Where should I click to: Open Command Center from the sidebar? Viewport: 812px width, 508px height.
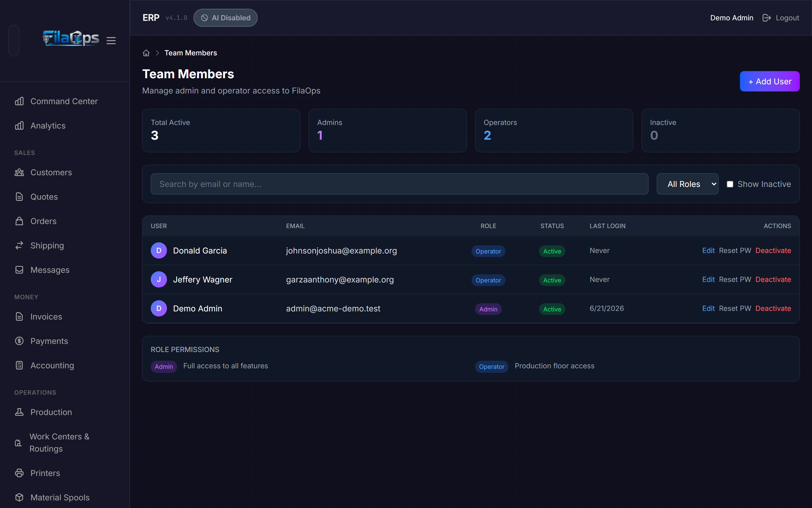[65, 101]
